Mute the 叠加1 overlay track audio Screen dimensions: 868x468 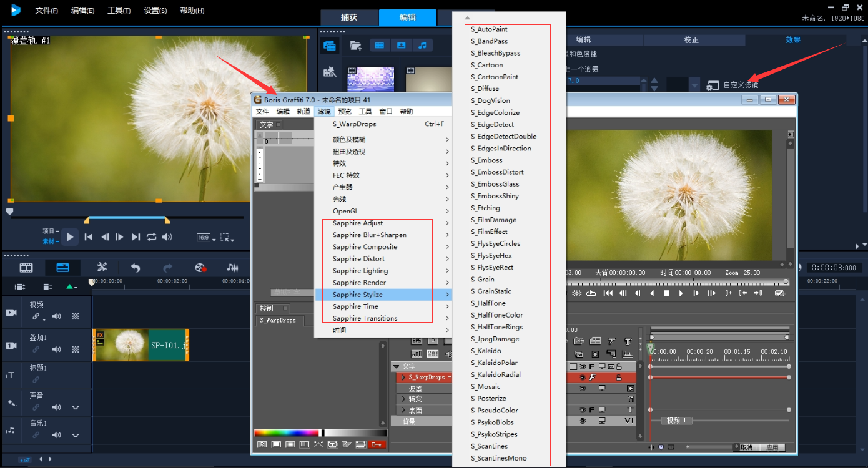point(57,349)
